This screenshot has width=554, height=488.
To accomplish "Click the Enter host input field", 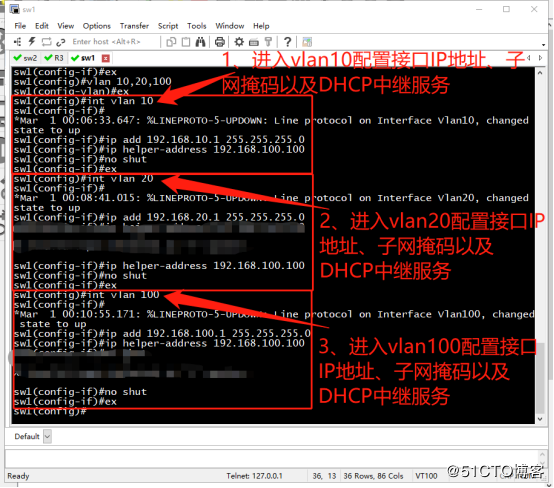I will tap(106, 42).
